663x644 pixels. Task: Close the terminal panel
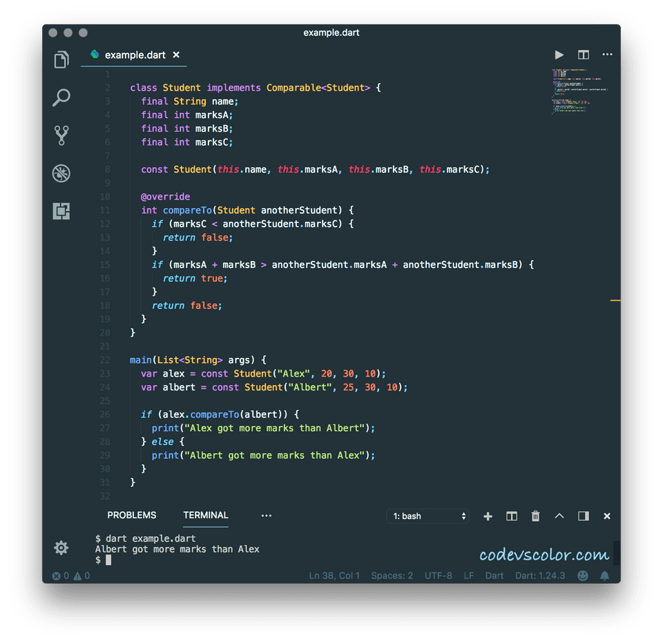click(607, 515)
